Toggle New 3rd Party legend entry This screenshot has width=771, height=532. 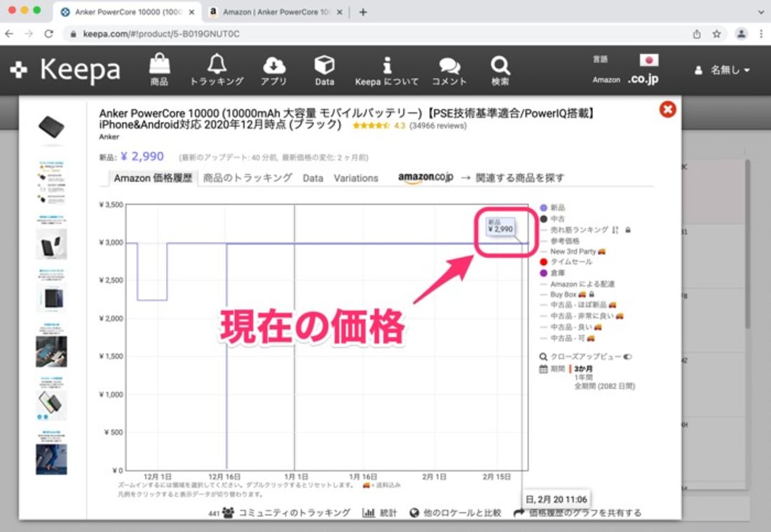573,251
